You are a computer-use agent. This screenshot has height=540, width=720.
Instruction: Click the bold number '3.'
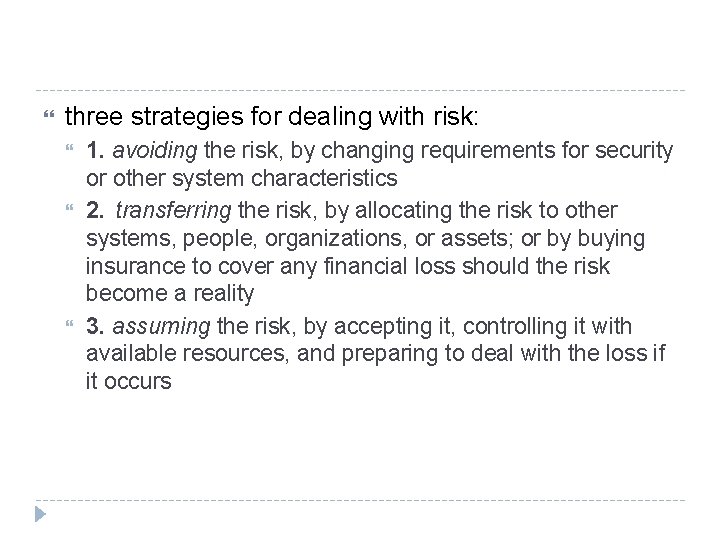pyautogui.click(x=97, y=325)
